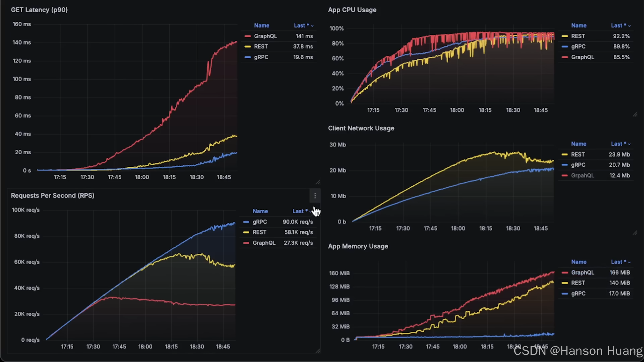
Task: Click resize handle of App CPU Usage panel
Action: pos(635,114)
